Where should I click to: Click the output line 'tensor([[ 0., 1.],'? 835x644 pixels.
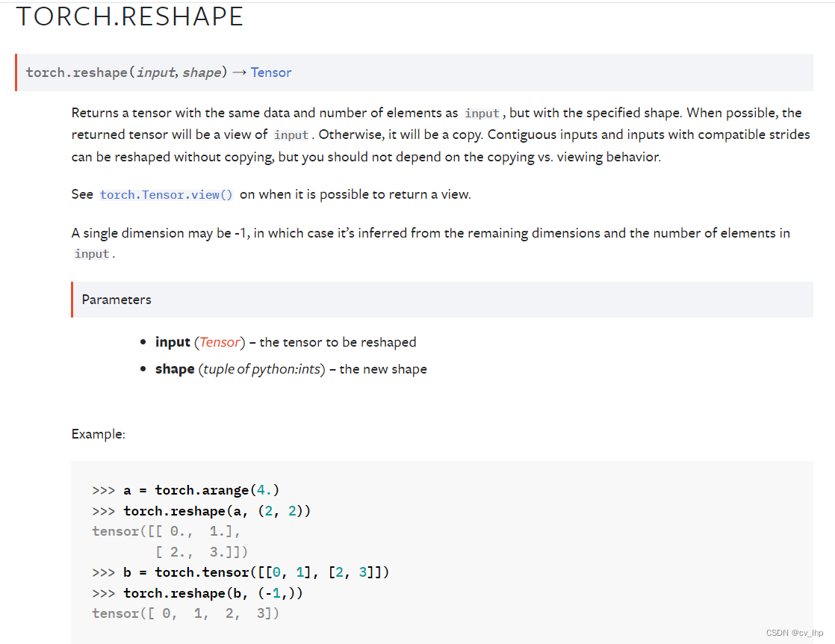(x=166, y=531)
